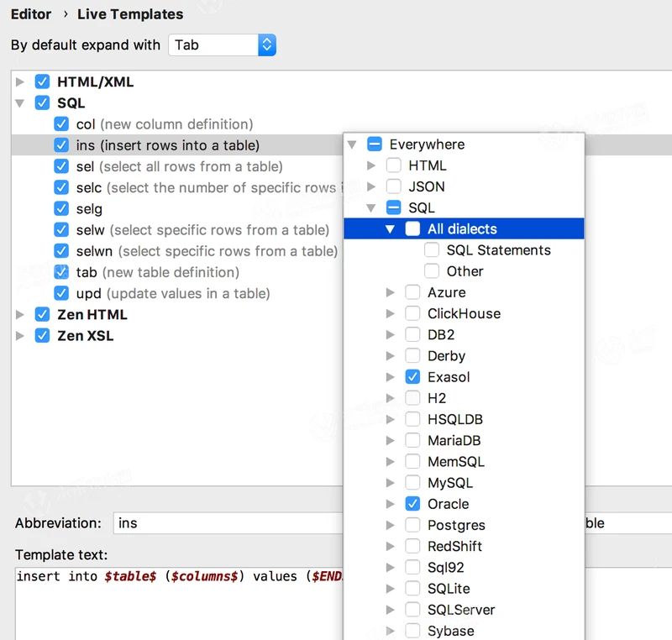Disable the selwn template checkbox
Image resolution: width=672 pixels, height=640 pixels.
(61, 251)
